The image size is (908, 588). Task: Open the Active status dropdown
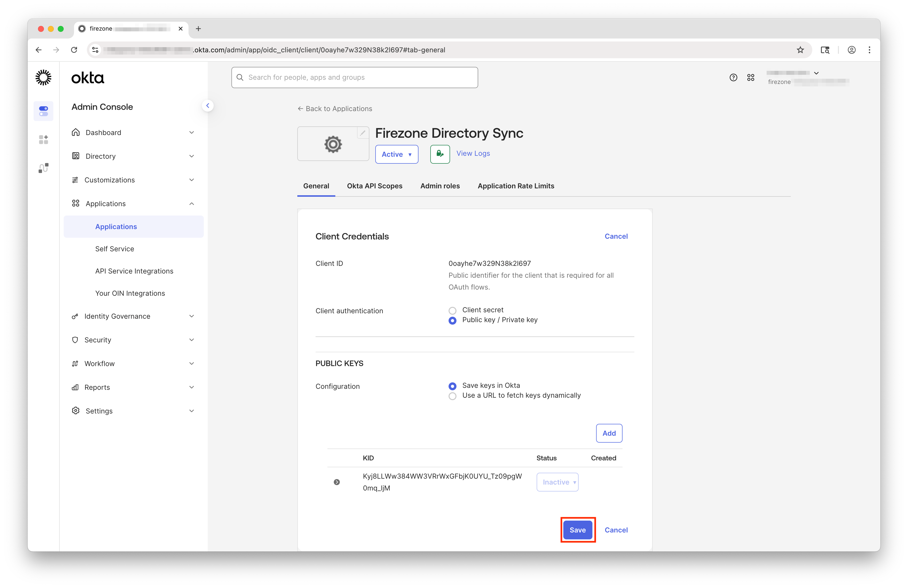[397, 154]
